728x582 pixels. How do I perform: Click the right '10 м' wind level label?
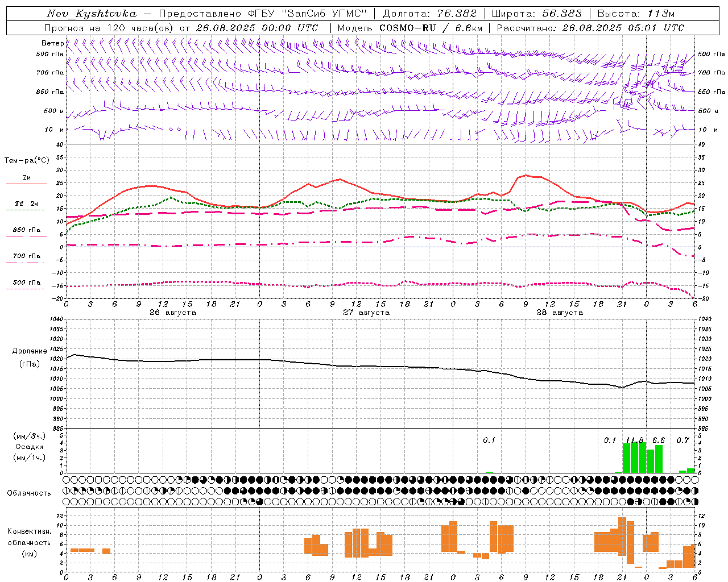pyautogui.click(x=708, y=130)
